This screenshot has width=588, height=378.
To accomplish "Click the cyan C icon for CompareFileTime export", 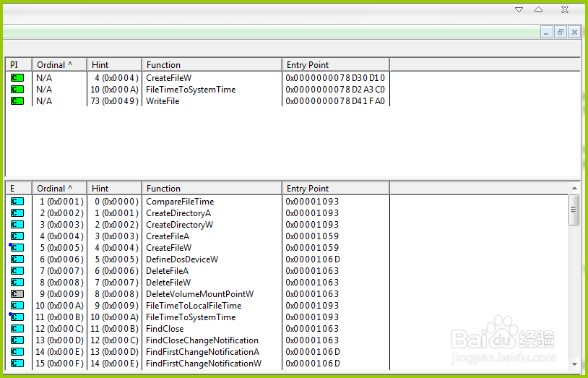I will [x=17, y=202].
